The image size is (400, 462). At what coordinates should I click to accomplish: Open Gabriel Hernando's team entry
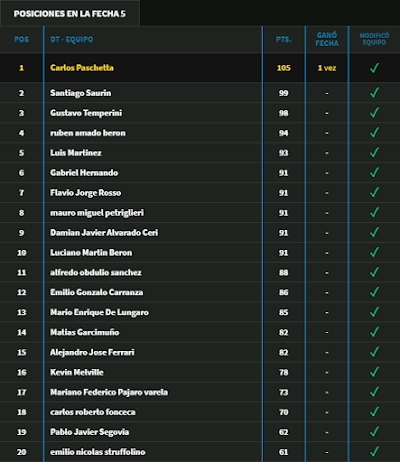coord(84,173)
